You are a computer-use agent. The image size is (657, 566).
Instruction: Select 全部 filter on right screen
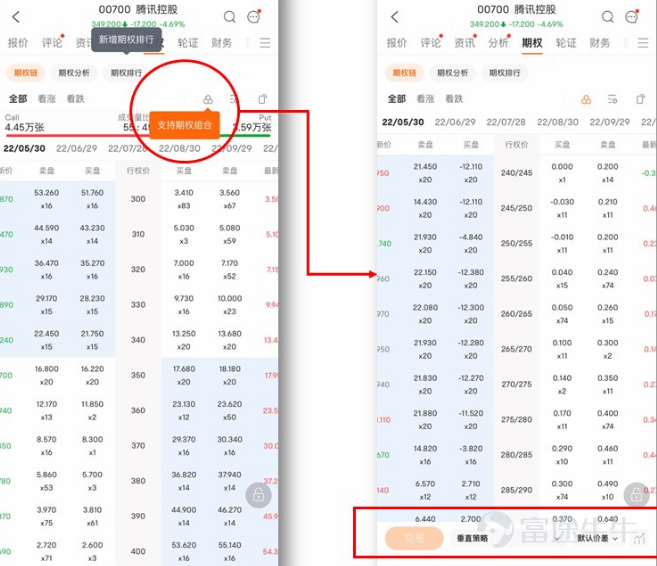click(x=396, y=99)
